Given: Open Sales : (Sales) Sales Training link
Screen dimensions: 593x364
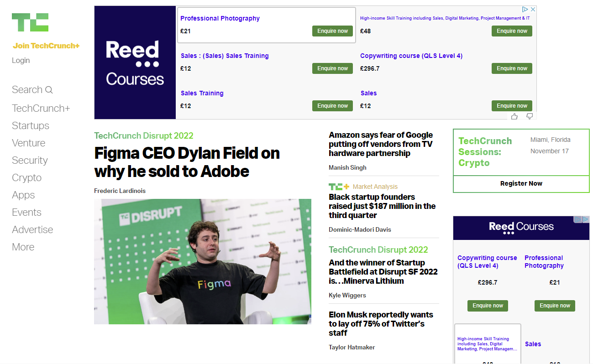Looking at the screenshot, I should coord(225,56).
